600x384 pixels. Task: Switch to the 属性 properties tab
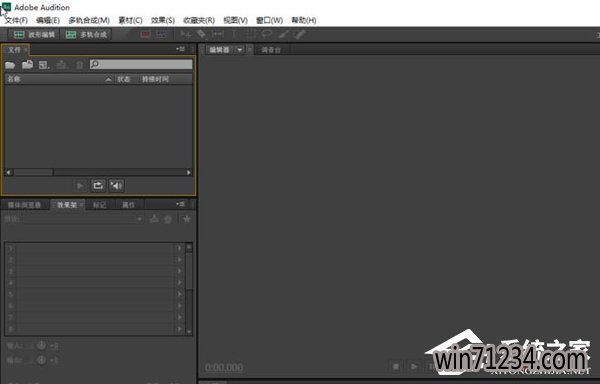coord(128,205)
